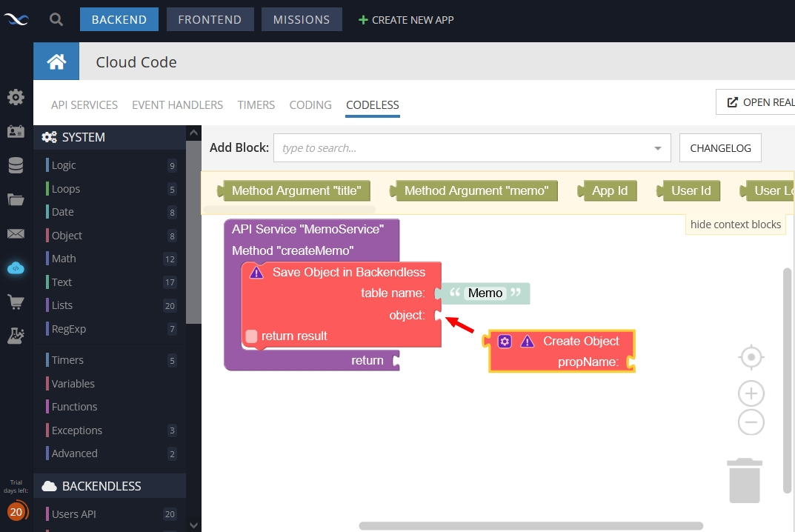The width and height of the screenshot is (795, 532).
Task: Click the CHANGELOG button
Action: (x=720, y=148)
